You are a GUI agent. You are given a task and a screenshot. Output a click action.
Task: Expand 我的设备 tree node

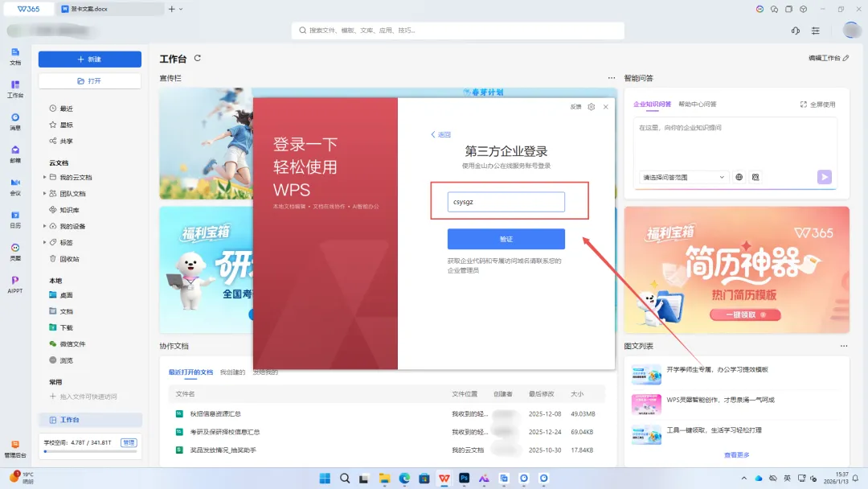pos(45,226)
